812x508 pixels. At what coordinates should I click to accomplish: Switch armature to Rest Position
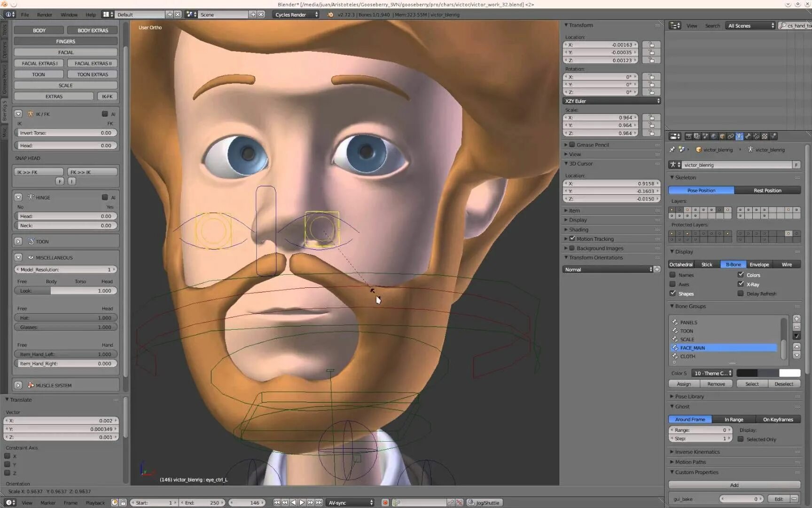767,190
